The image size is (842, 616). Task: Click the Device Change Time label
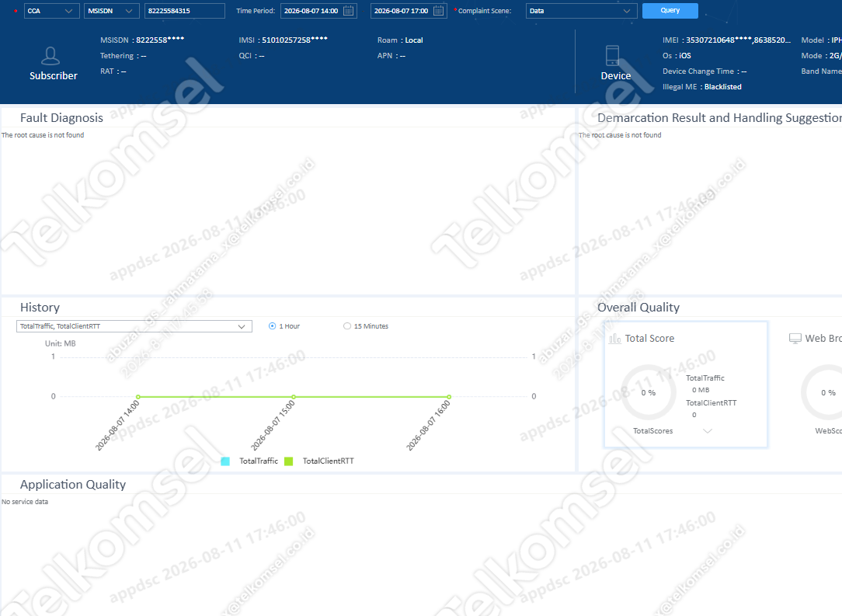[x=698, y=71]
